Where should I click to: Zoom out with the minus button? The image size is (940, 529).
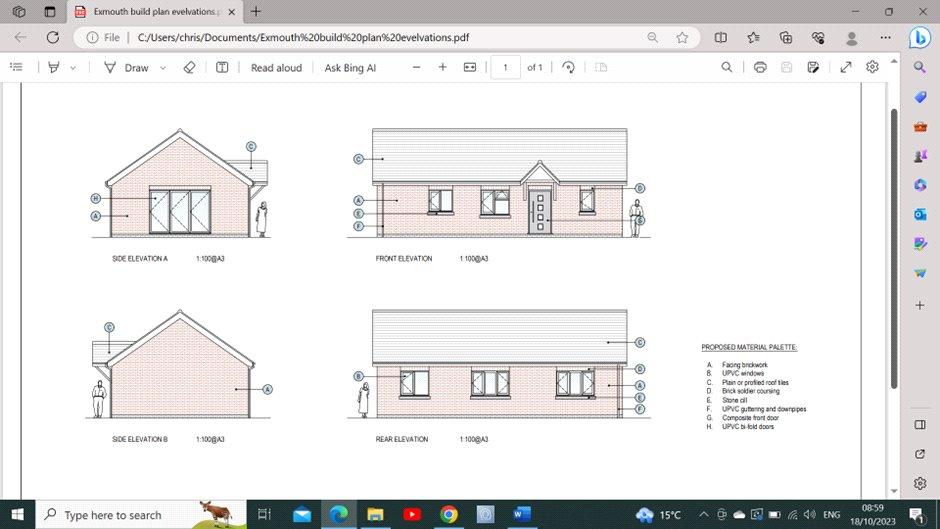(416, 67)
